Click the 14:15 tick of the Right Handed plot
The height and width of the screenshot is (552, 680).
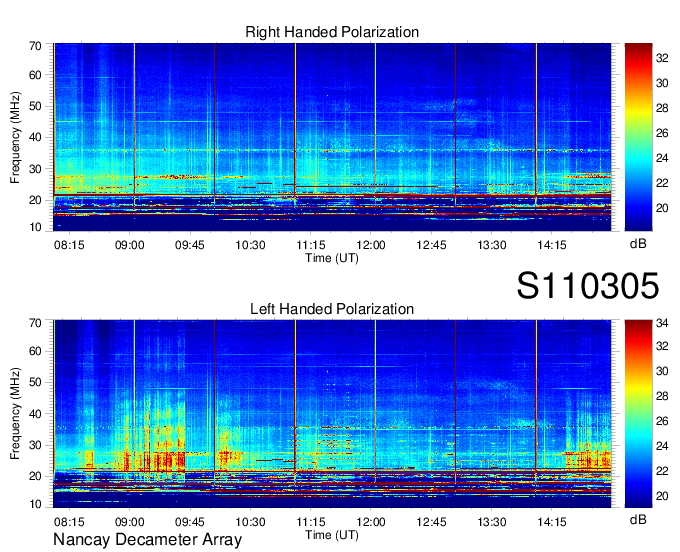click(552, 245)
